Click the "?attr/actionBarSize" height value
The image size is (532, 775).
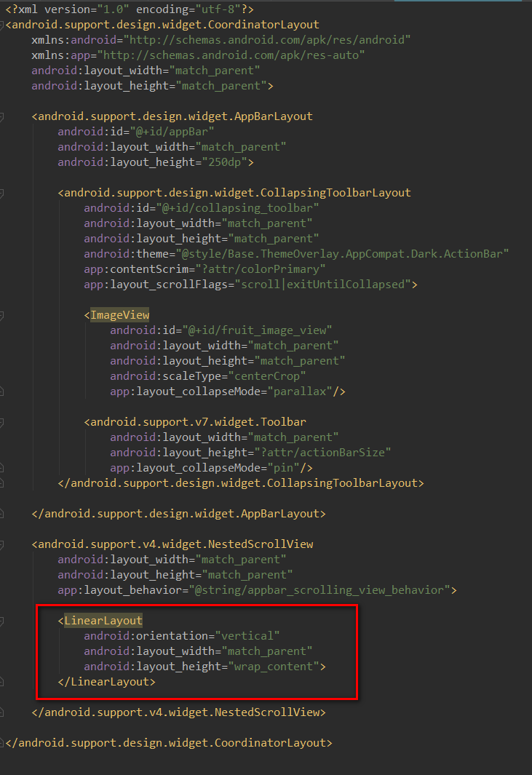coord(322,453)
